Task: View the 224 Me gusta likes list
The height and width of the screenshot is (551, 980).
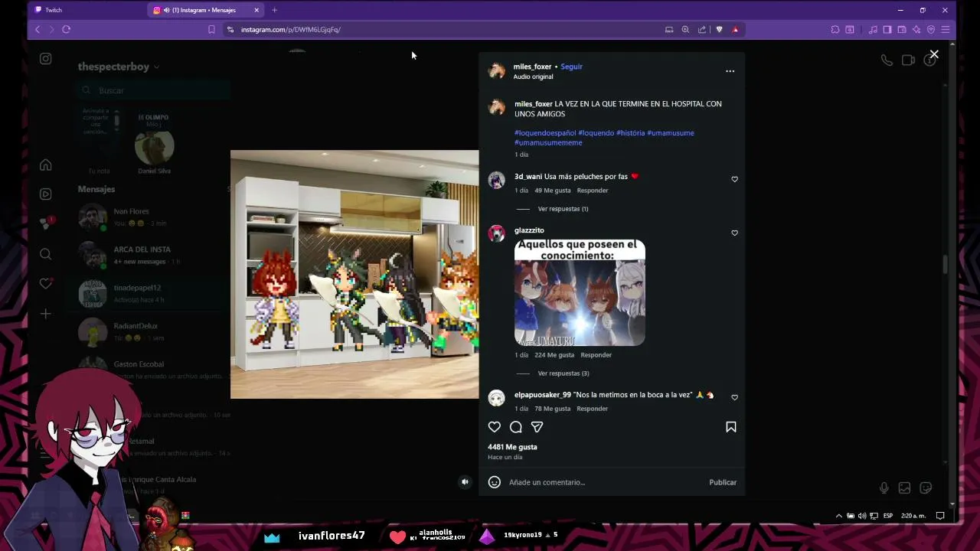Action: tap(554, 355)
